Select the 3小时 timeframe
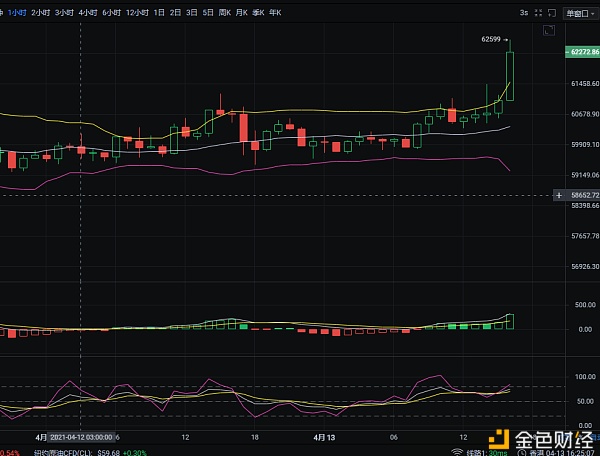 click(x=64, y=13)
